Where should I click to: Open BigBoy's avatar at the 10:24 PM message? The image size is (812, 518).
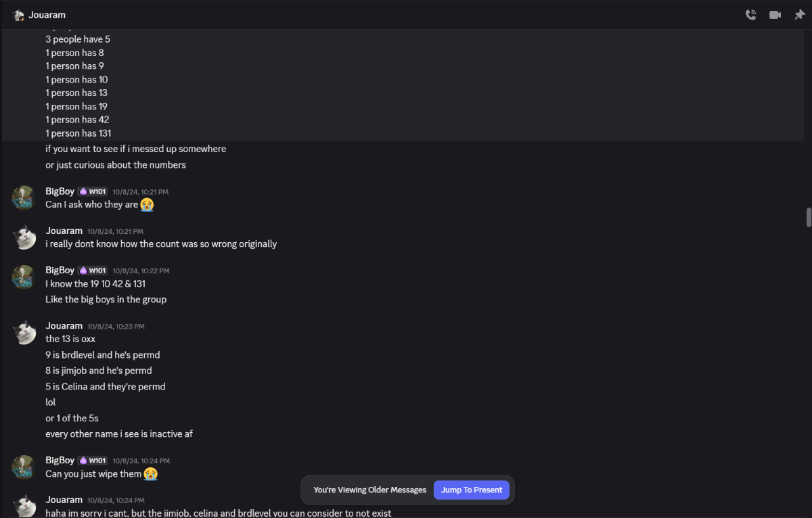coord(24,467)
